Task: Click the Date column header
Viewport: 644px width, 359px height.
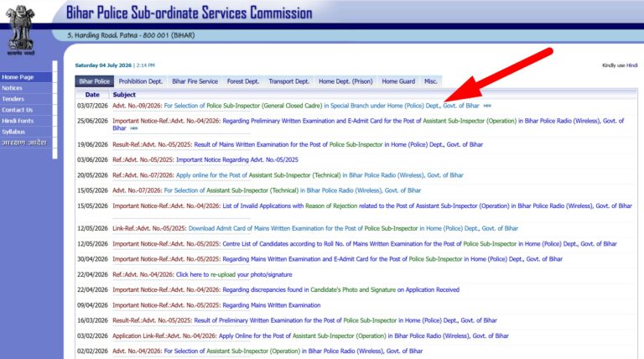Action: pos(92,95)
